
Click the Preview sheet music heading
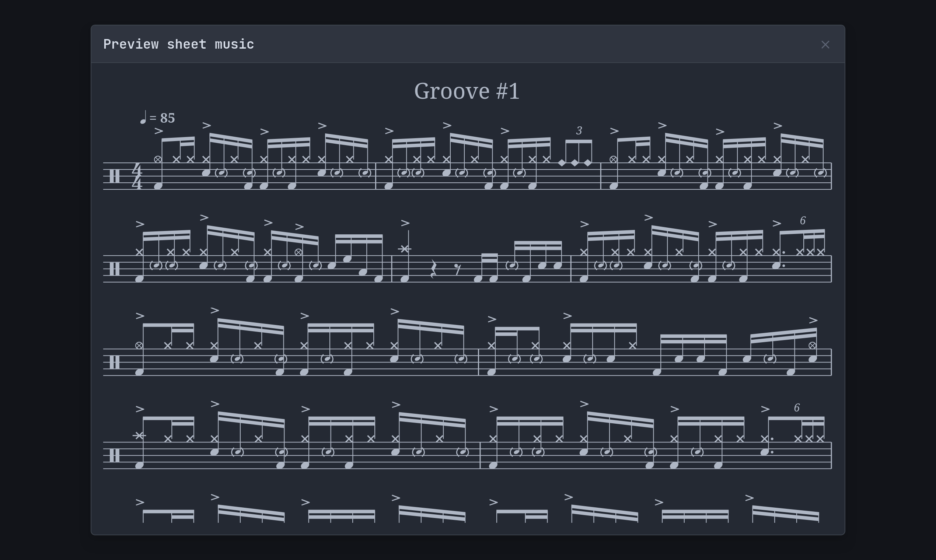coord(178,44)
